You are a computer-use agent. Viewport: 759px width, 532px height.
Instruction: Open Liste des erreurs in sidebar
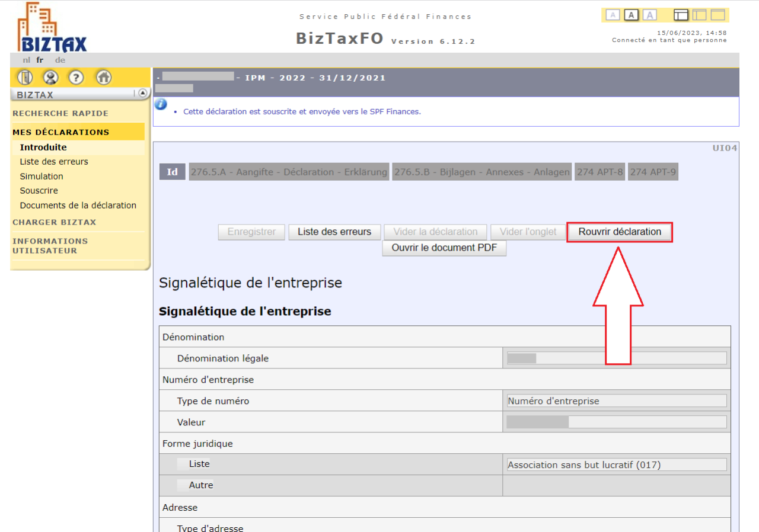tap(54, 162)
